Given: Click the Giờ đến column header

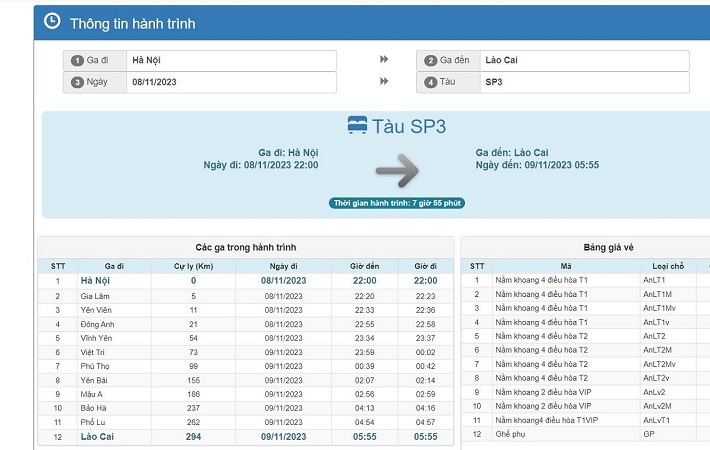Looking at the screenshot, I should pos(364,266).
